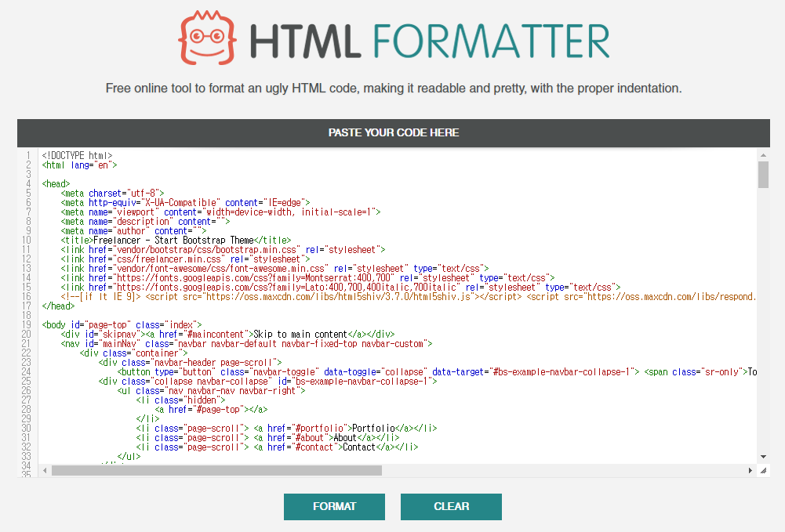Viewport: 785px width, 532px height.
Task: Click the body id="page-top" line
Action: coord(122,325)
